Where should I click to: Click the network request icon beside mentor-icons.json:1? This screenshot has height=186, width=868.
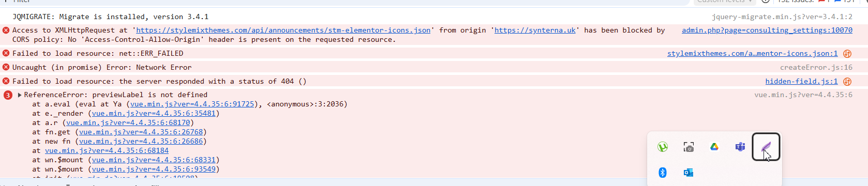pyautogui.click(x=847, y=54)
